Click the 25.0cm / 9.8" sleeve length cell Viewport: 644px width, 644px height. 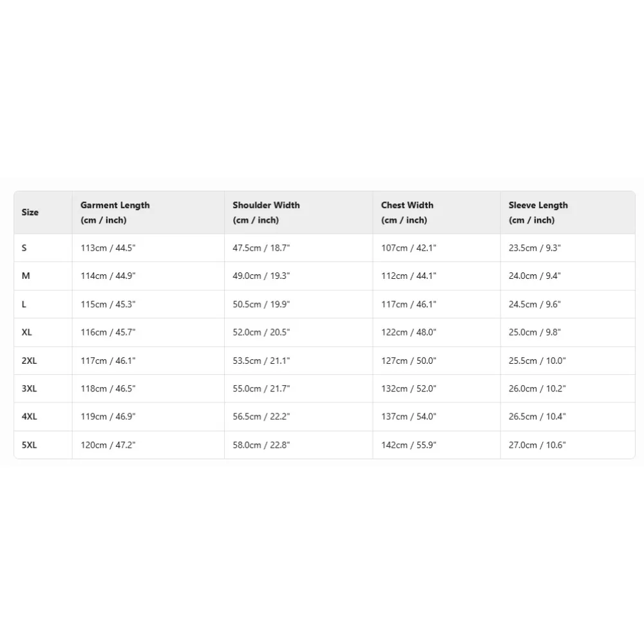pyautogui.click(x=535, y=332)
